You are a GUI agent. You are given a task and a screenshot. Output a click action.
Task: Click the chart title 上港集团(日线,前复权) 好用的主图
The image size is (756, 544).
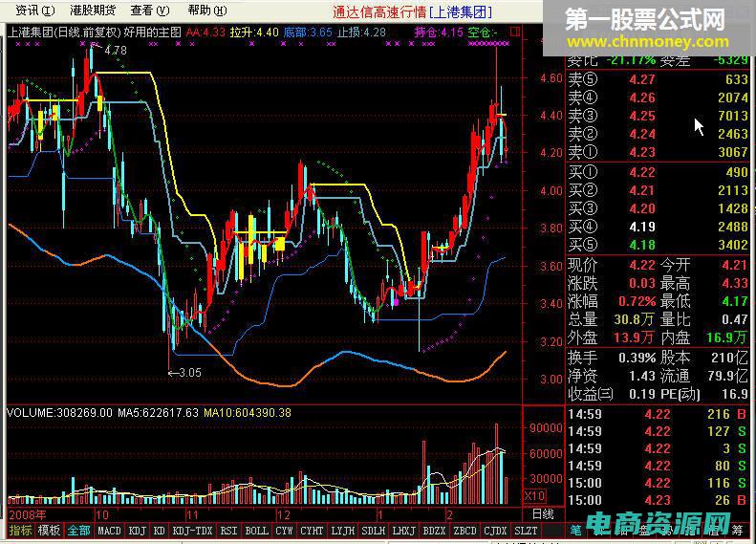pyautogui.click(x=95, y=33)
